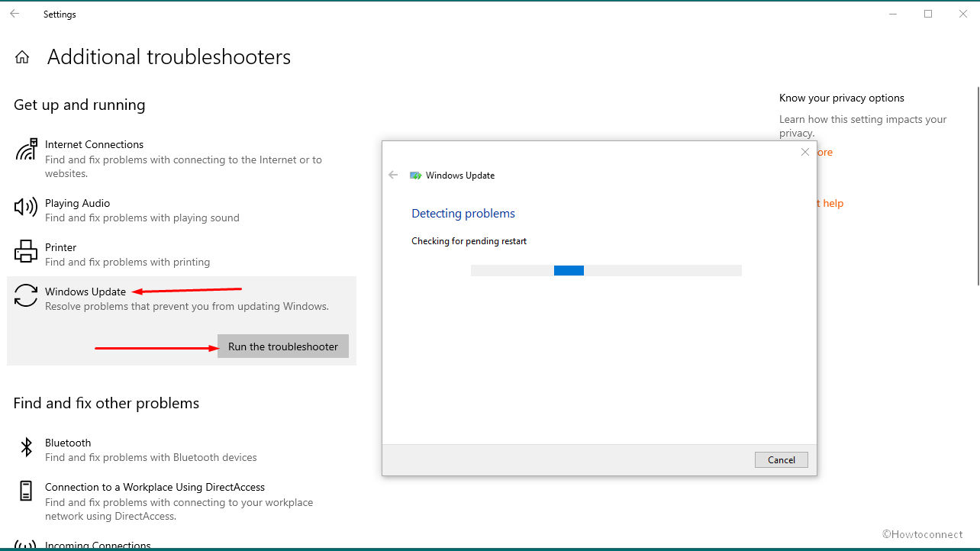Click the Settings back arrow
The width and height of the screenshot is (980, 551).
coord(15,14)
